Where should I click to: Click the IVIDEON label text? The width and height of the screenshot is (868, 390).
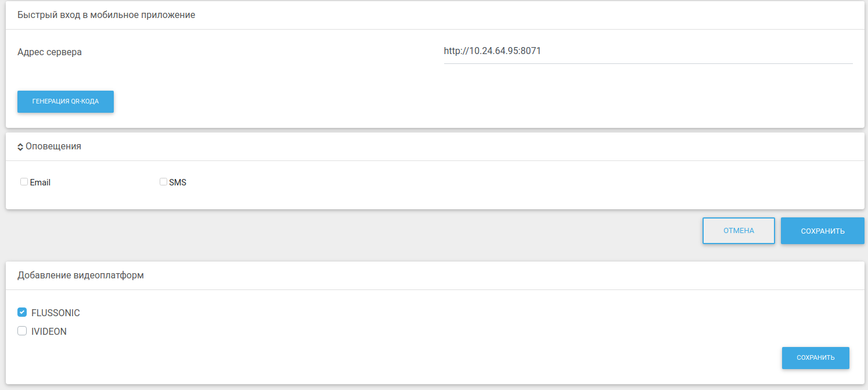click(x=49, y=332)
